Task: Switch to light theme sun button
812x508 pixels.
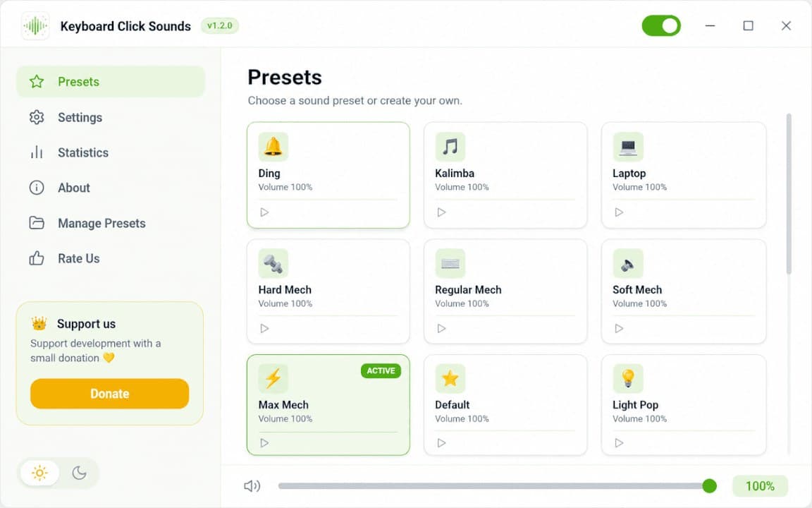Action: point(39,473)
